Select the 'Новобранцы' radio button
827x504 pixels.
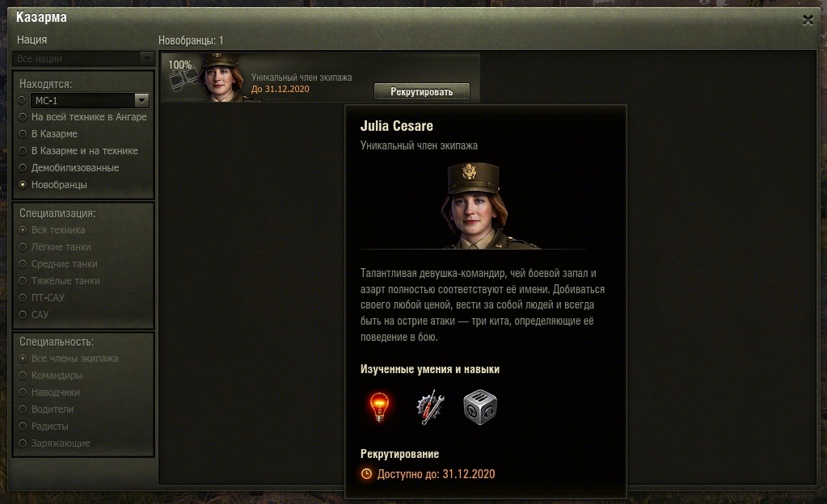pos(53,184)
